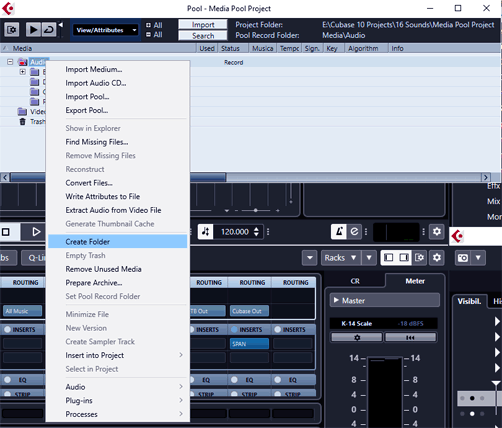
Task: Open the dropdown arrow right of Racks
Action: (x=369, y=258)
